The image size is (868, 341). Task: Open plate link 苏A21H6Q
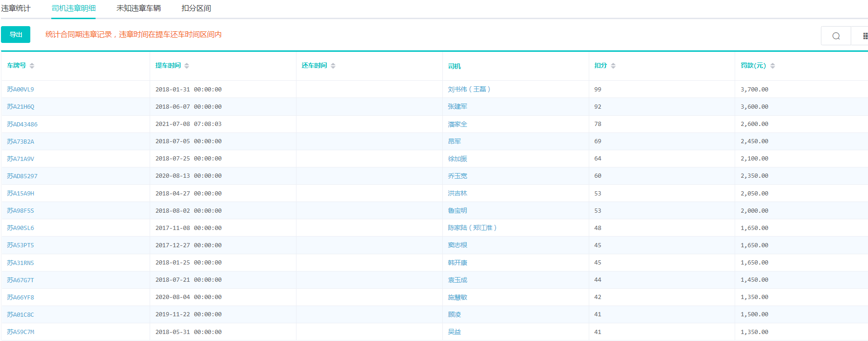[21, 106]
